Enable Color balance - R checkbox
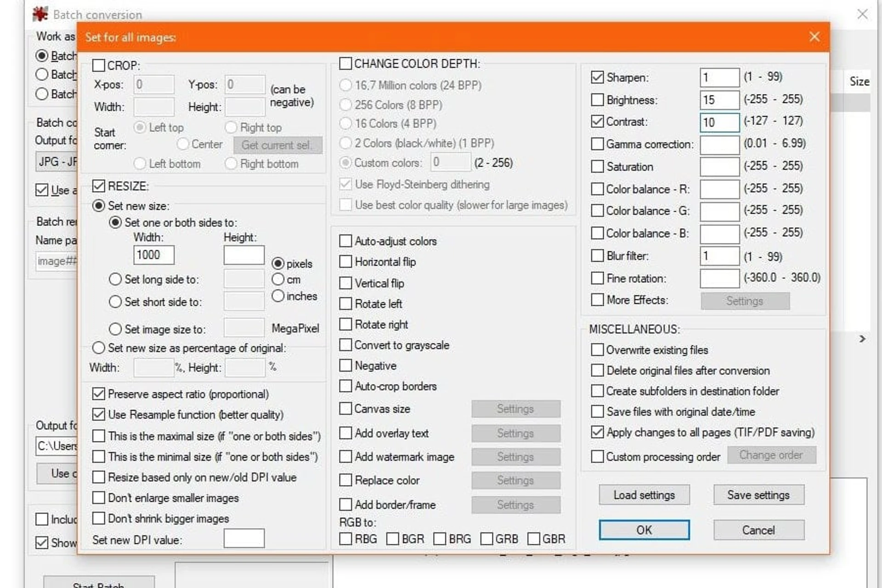Viewport: 882px width, 588px height. pyautogui.click(x=597, y=188)
